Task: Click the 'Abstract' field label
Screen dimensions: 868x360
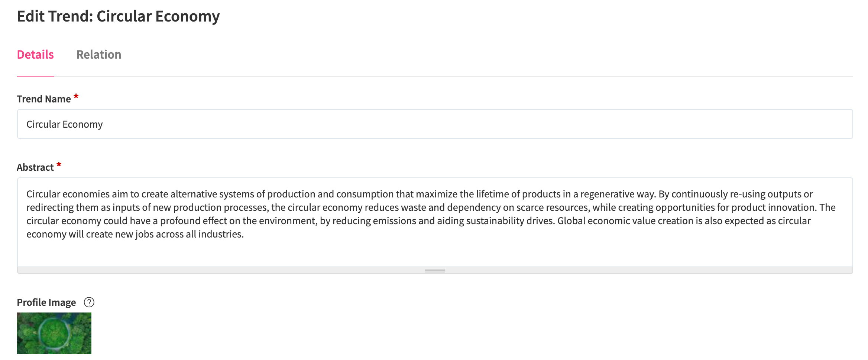Action: [x=35, y=167]
